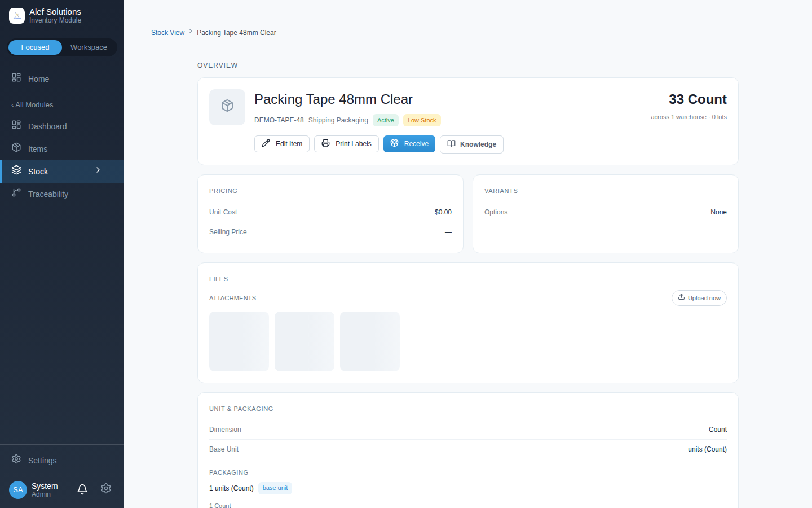Open Settings in the sidebar
Image resolution: width=812 pixels, height=508 pixels.
click(x=62, y=461)
